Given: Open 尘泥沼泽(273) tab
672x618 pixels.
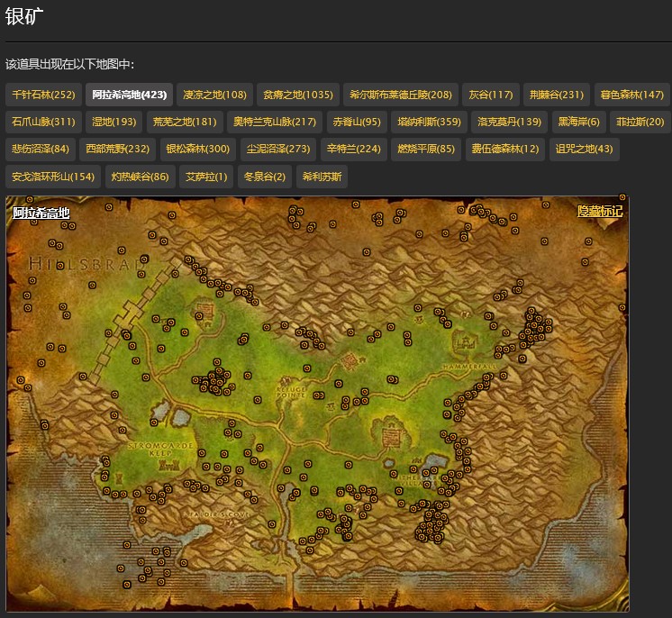Looking at the screenshot, I should (278, 150).
